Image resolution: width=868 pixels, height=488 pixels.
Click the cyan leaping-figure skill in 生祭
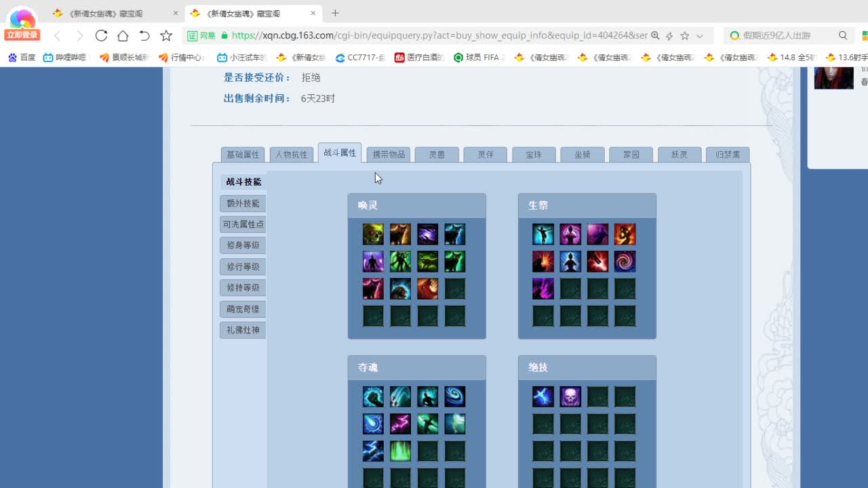pos(543,235)
